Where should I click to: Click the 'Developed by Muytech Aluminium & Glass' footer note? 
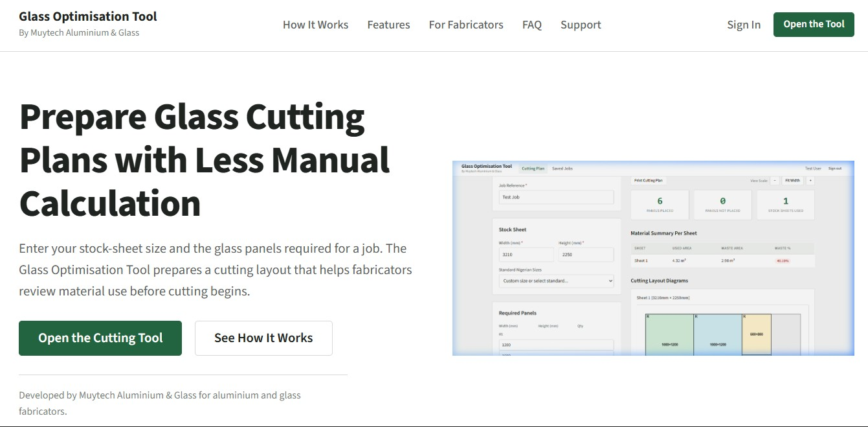tap(160, 402)
